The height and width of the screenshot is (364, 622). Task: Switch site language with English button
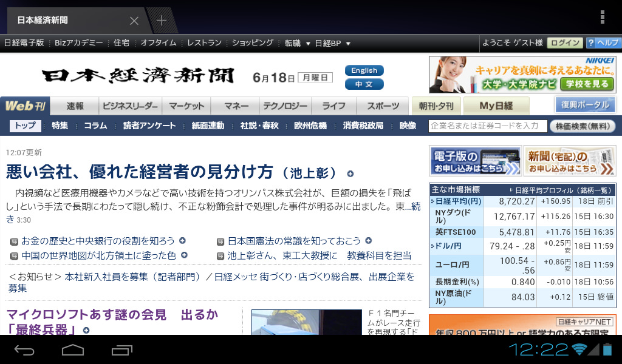click(x=364, y=70)
